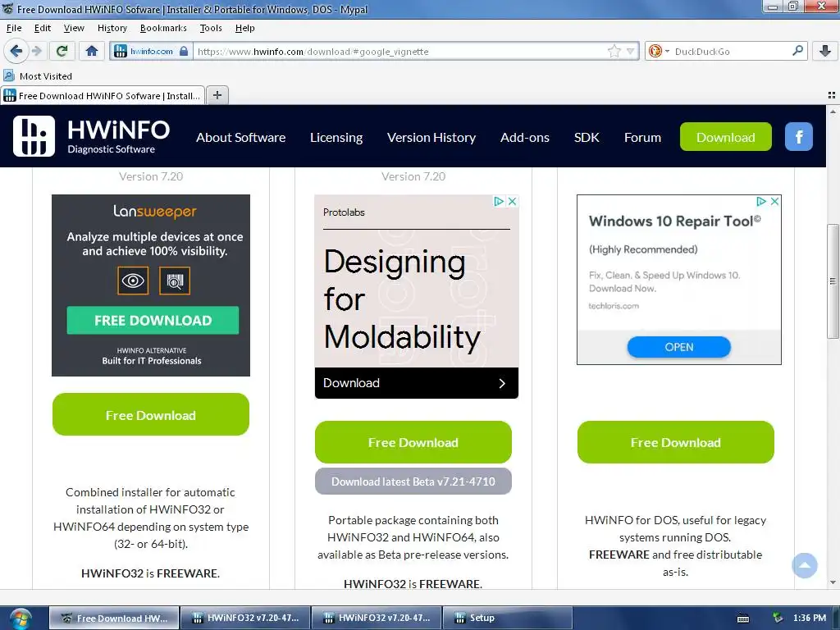840x630 pixels.
Task: Open the Downloads arrow toolbar button
Action: pos(825,51)
